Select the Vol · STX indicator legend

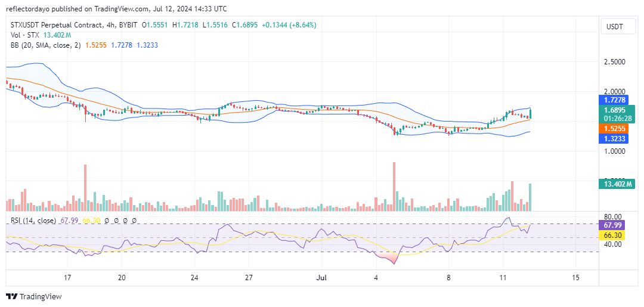coord(25,35)
